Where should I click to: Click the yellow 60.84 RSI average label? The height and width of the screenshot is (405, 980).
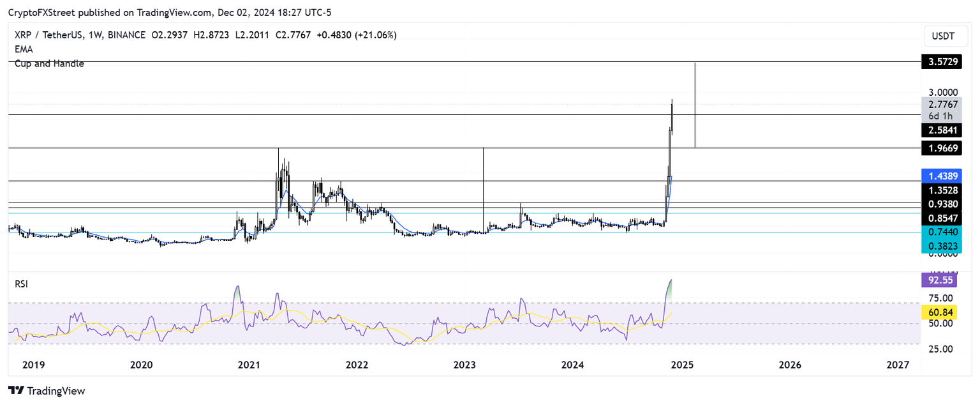point(939,312)
